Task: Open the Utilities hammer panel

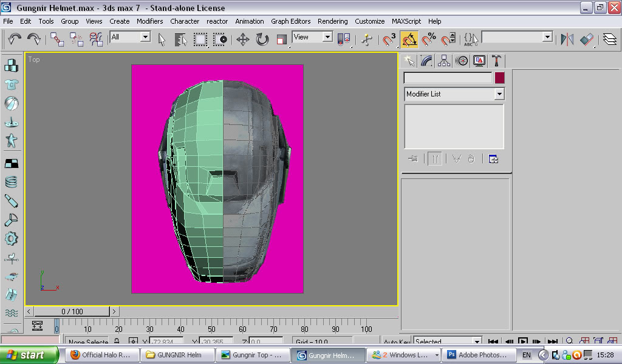Action: point(496,61)
